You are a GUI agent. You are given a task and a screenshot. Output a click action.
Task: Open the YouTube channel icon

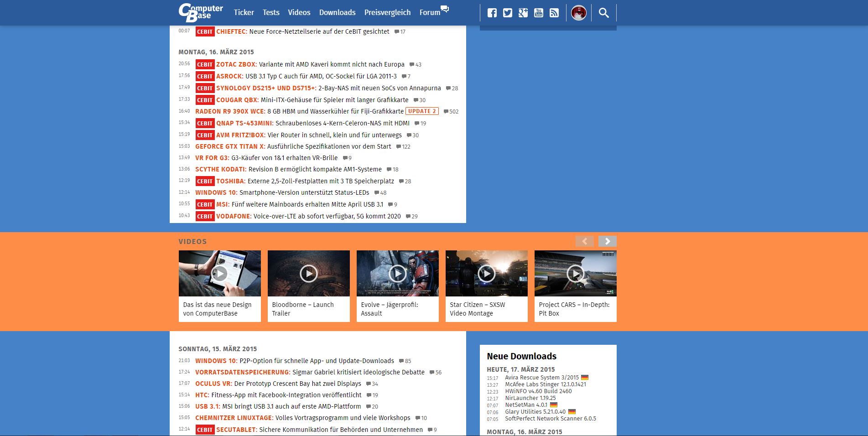(x=538, y=13)
